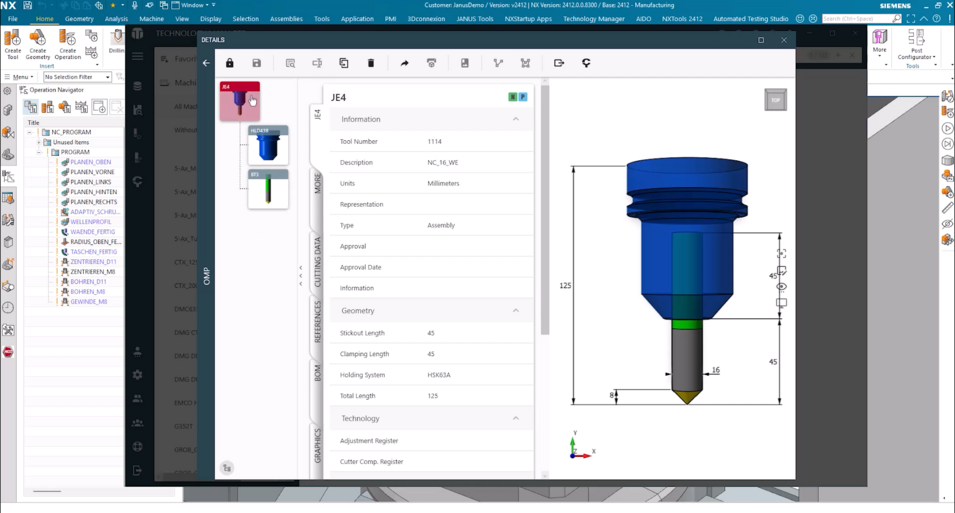Collapse the Geometry section
The height and width of the screenshot is (513, 955).
[516, 310]
